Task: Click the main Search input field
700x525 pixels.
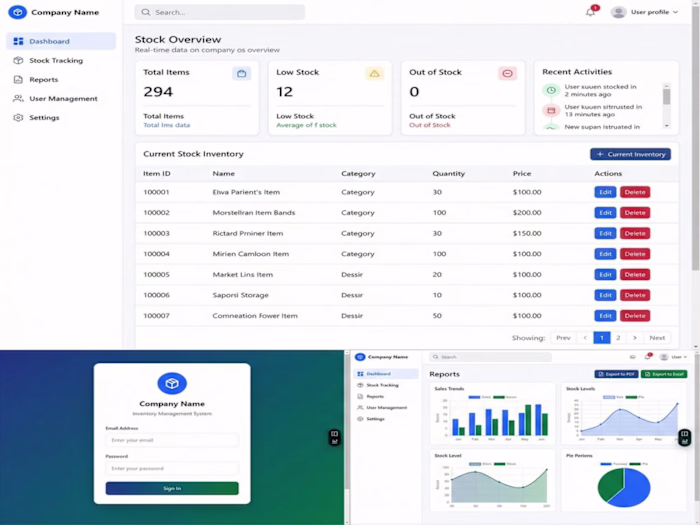Action: coord(220,12)
